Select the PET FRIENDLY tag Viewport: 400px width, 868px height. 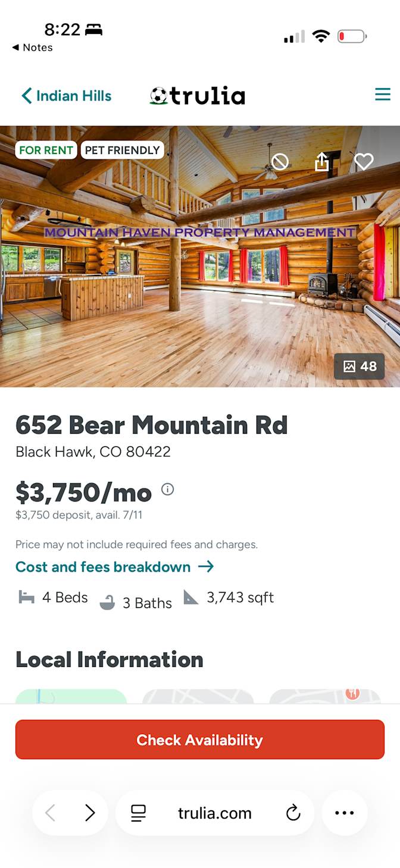point(122,150)
